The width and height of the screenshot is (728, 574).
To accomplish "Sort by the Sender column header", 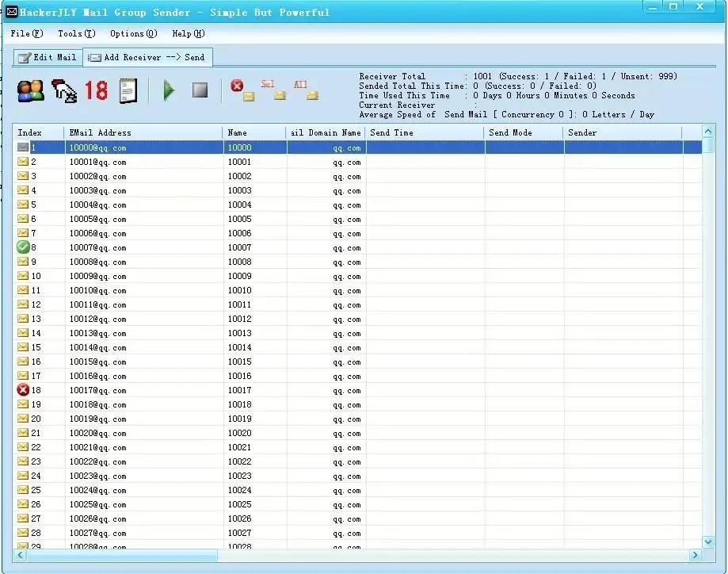I will 623,132.
